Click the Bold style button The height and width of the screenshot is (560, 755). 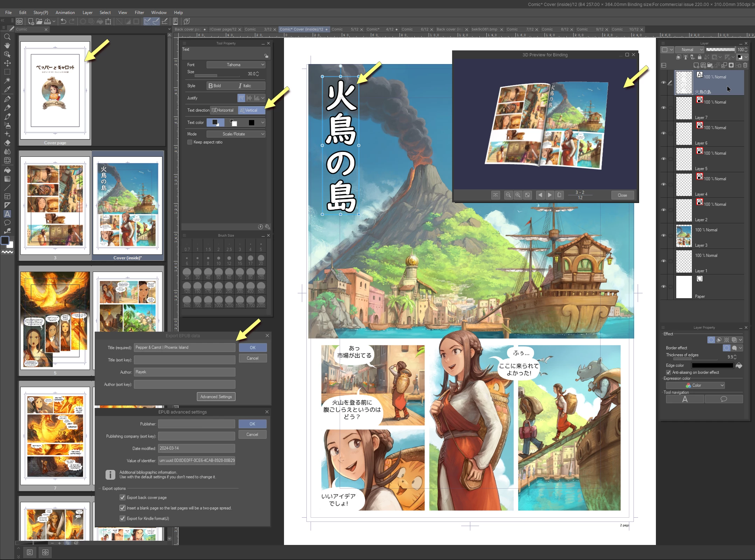click(215, 86)
